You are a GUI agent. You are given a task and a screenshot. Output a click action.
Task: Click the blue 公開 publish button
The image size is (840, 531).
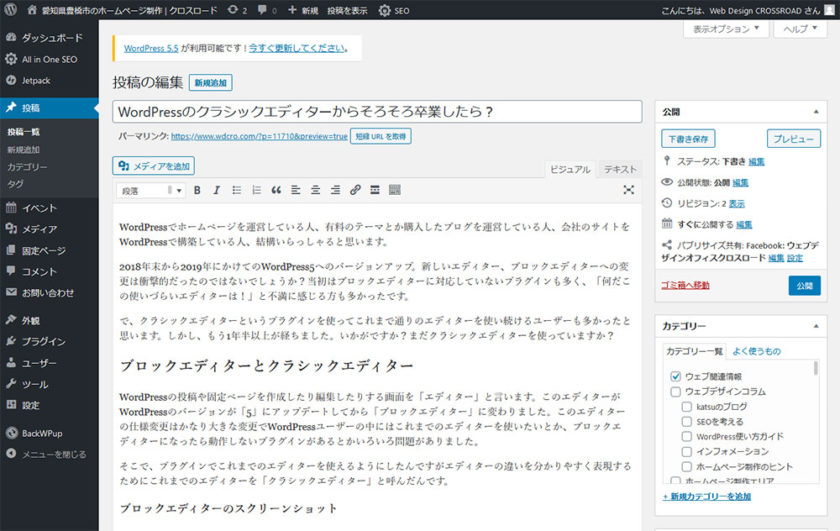(x=805, y=286)
